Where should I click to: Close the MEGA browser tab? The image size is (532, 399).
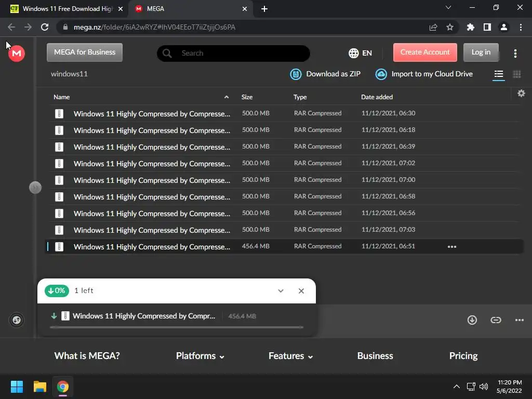click(x=245, y=9)
